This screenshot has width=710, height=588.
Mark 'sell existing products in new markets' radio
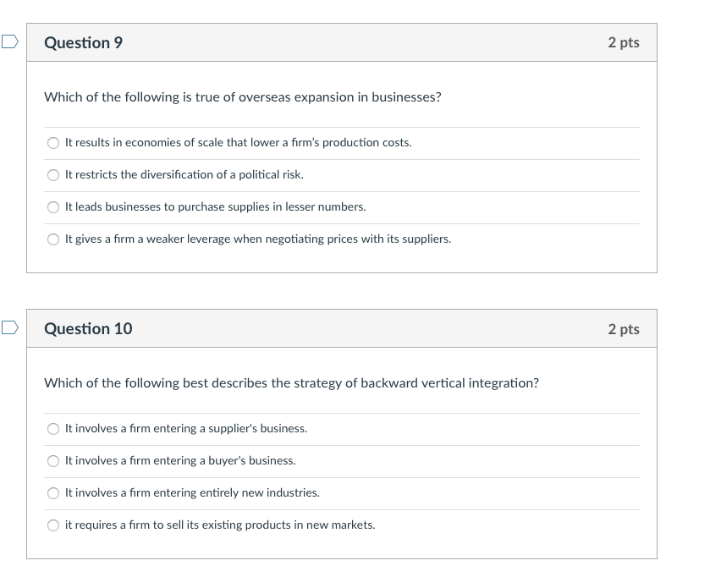tap(53, 525)
